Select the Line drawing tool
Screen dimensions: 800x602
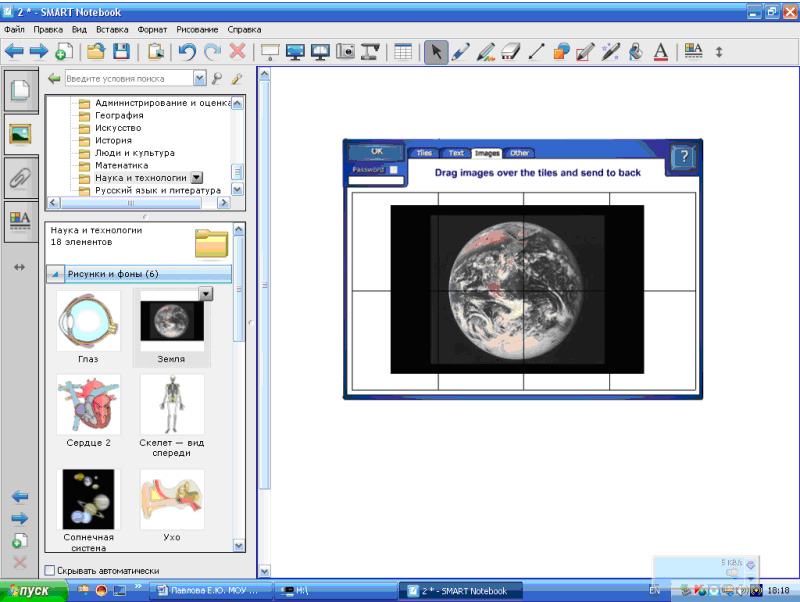click(x=536, y=52)
